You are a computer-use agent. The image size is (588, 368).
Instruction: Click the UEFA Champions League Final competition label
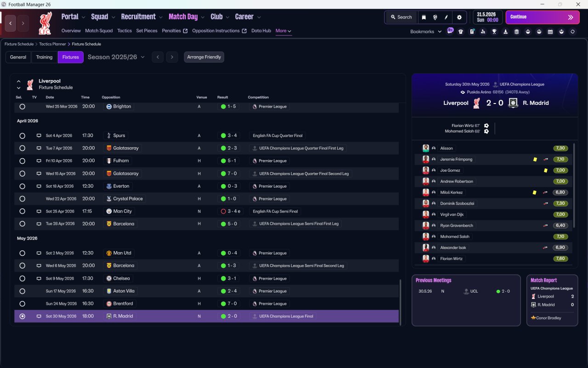(x=283, y=316)
